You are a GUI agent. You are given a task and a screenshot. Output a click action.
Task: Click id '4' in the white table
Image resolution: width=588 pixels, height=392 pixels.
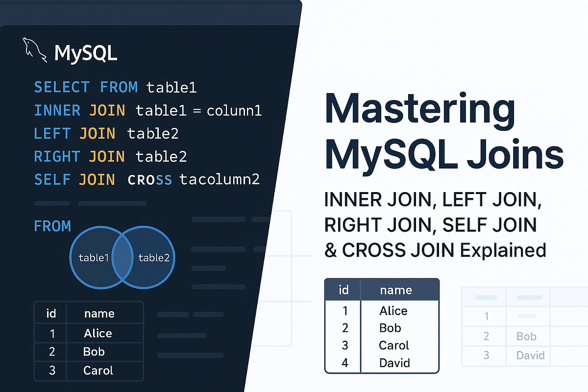(x=345, y=363)
